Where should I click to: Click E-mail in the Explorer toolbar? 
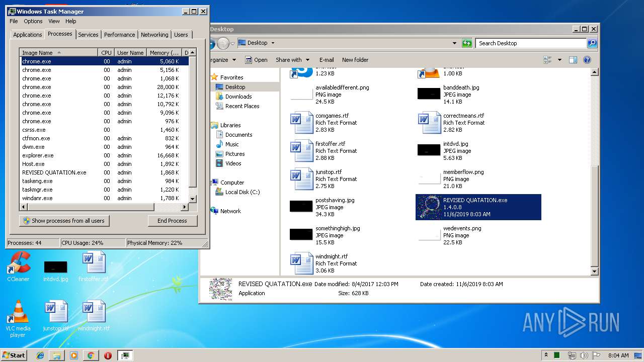(327, 60)
